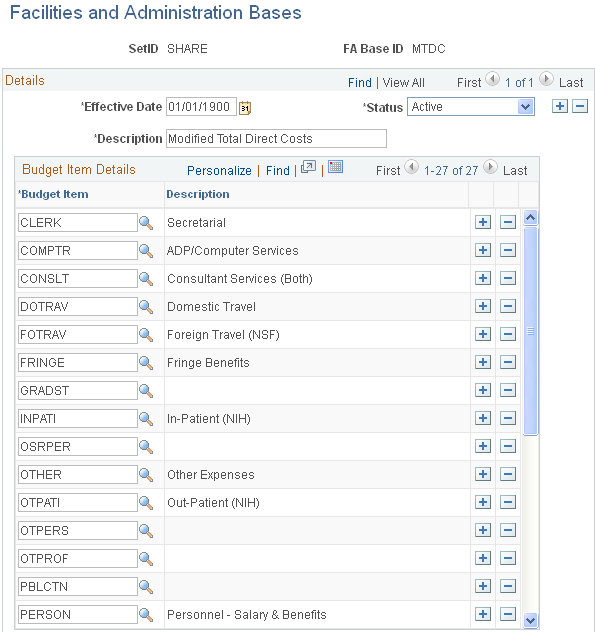The width and height of the screenshot is (595, 632).
Task: Delete the current Details row
Action: point(580,106)
